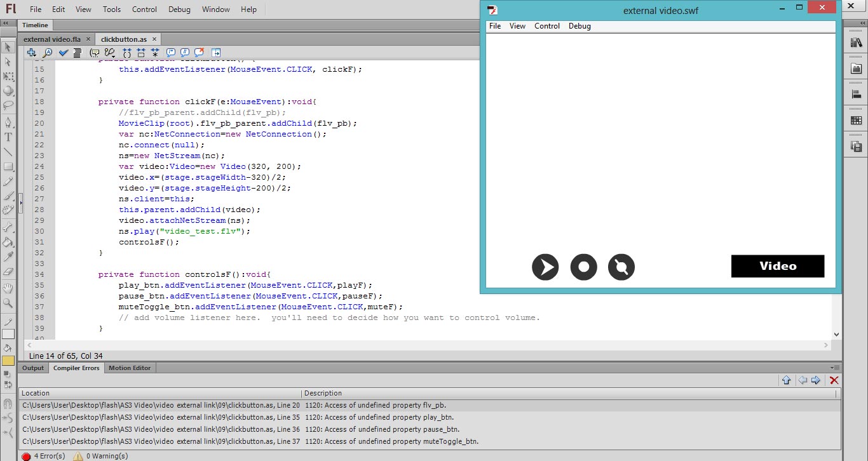Pick the 3D Rotation tool

[8, 91]
